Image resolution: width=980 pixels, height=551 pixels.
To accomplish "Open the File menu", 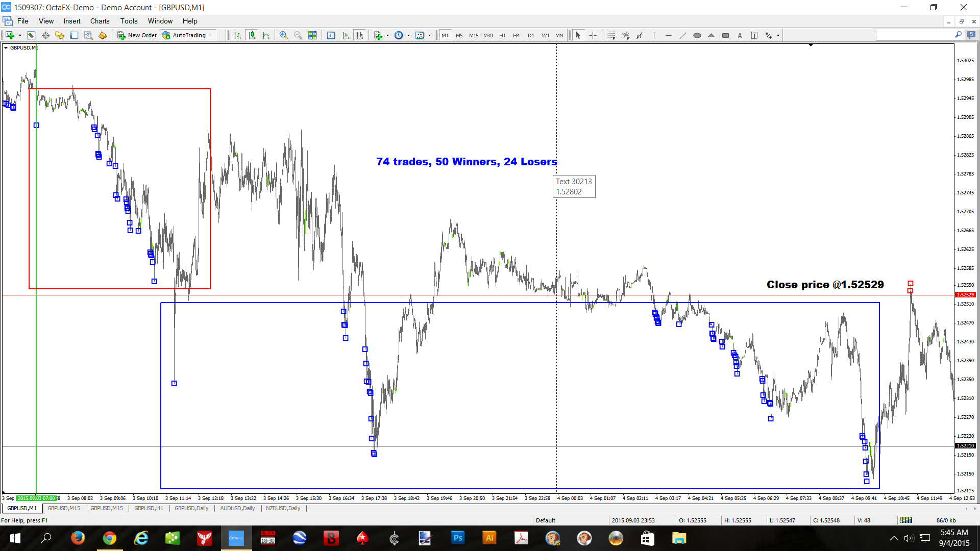I will (23, 21).
